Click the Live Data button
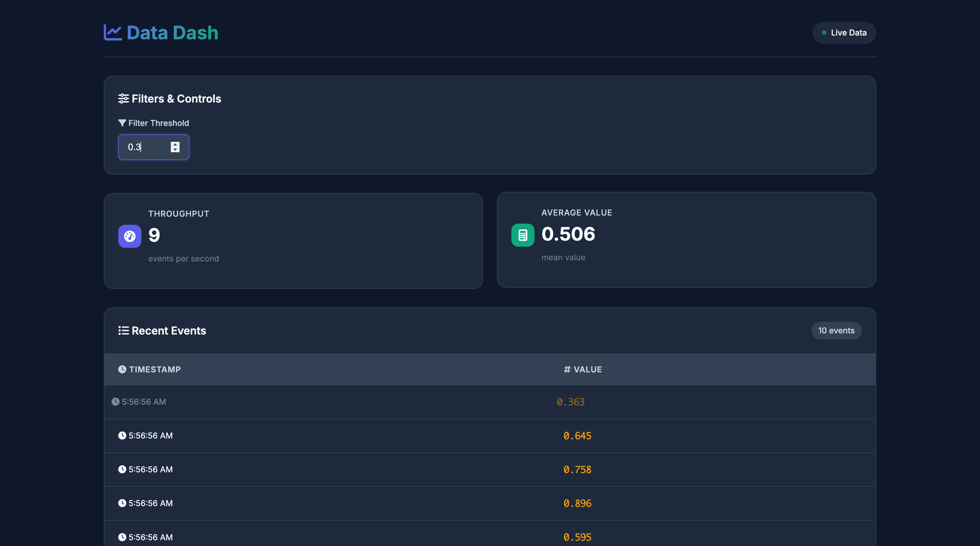The height and width of the screenshot is (546, 980). (x=844, y=33)
